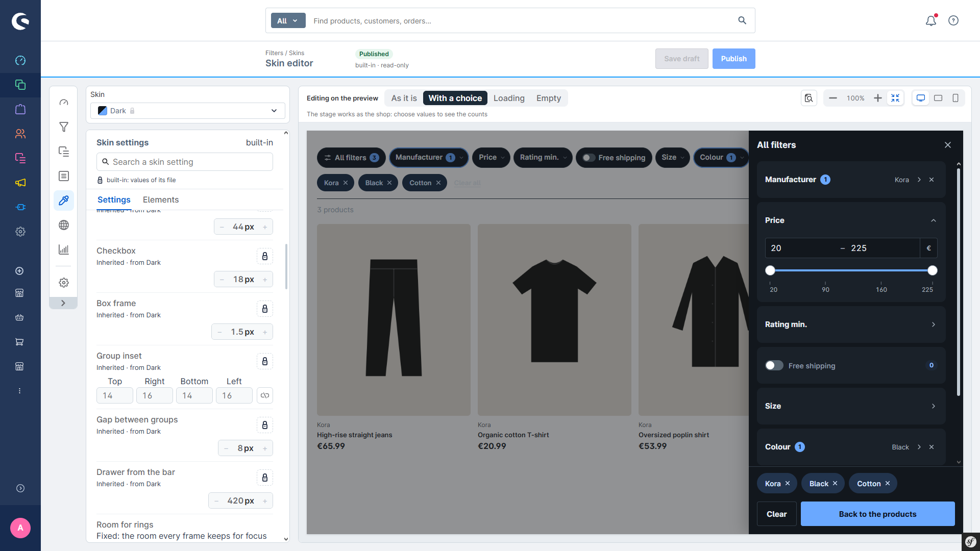980x551 pixels.
Task: Open the marketing megaphone icon
Action: pos(20,183)
